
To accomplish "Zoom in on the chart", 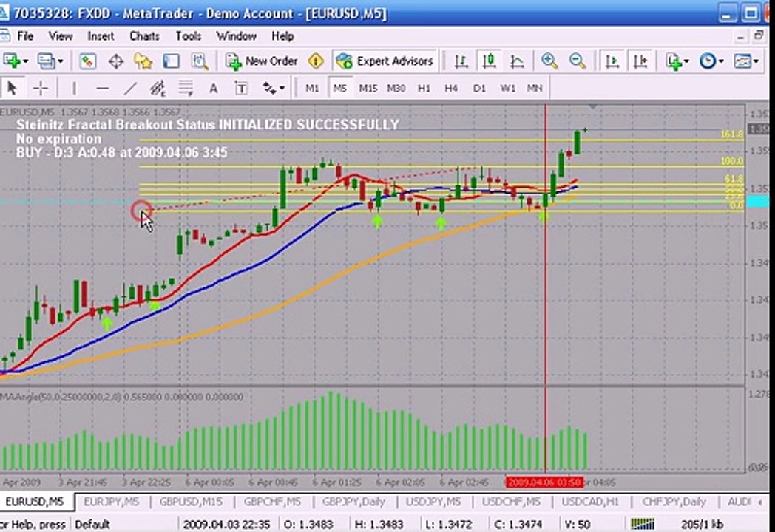I will (549, 61).
